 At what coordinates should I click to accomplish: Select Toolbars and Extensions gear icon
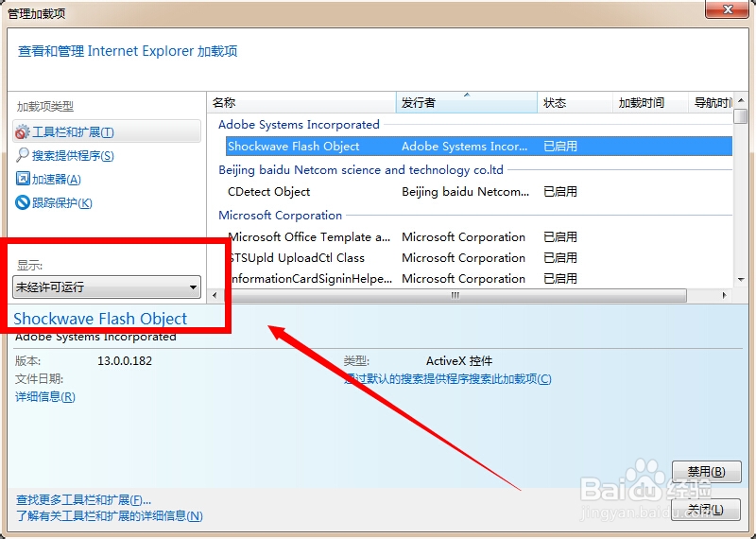(22, 131)
